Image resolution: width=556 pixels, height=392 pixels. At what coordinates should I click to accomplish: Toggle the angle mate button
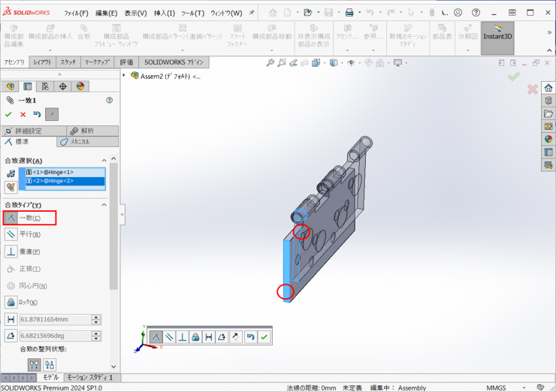coord(11,336)
